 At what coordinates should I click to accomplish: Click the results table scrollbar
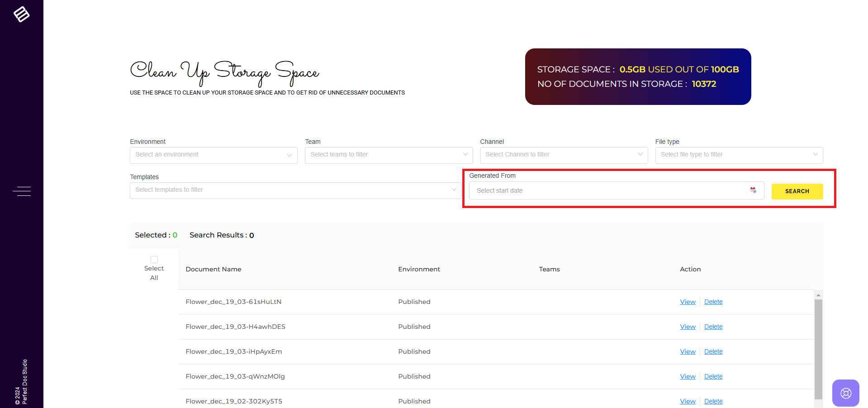pyautogui.click(x=818, y=348)
